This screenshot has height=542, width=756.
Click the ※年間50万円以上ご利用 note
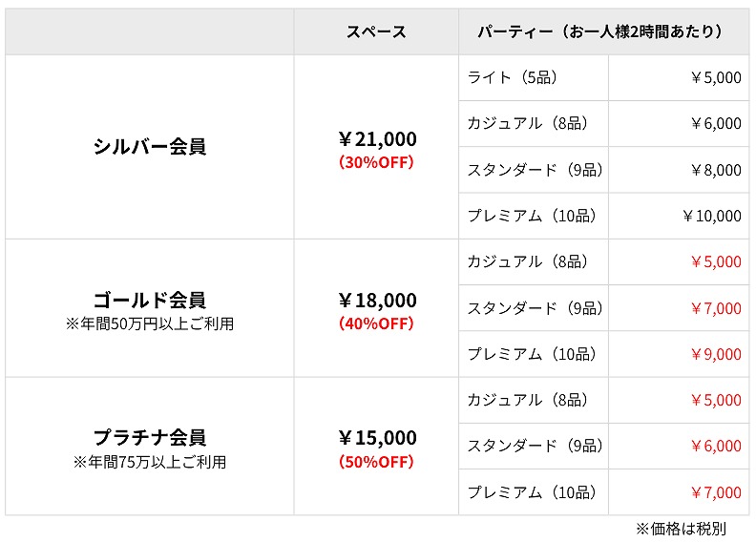(150, 324)
